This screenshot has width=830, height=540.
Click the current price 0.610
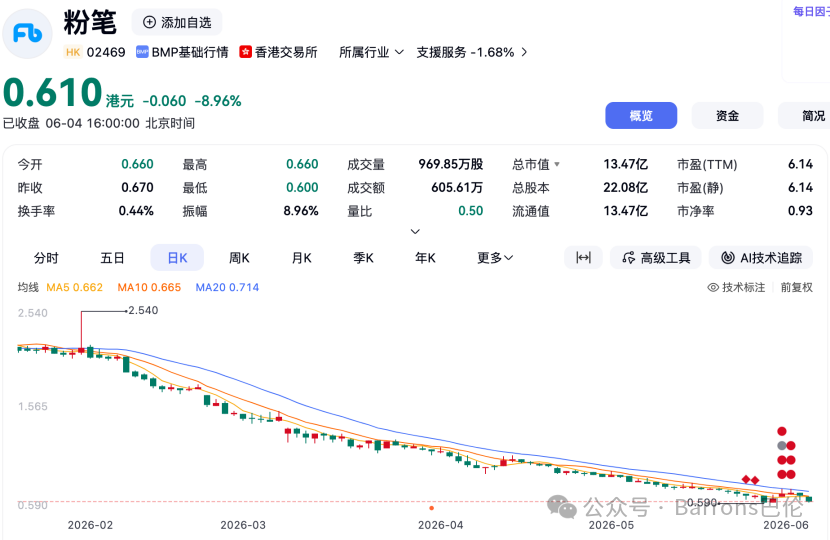pyautogui.click(x=52, y=92)
